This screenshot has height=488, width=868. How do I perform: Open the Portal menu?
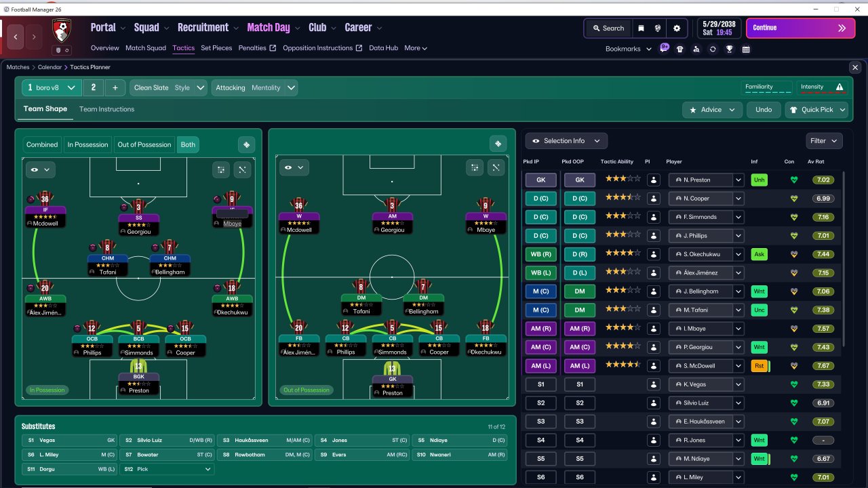click(x=108, y=28)
